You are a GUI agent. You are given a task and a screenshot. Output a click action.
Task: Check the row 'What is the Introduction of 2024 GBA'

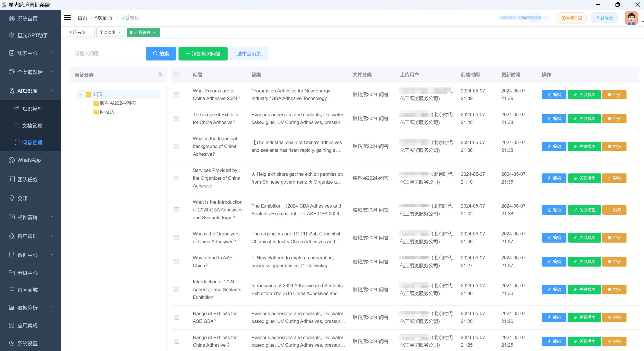pos(177,210)
